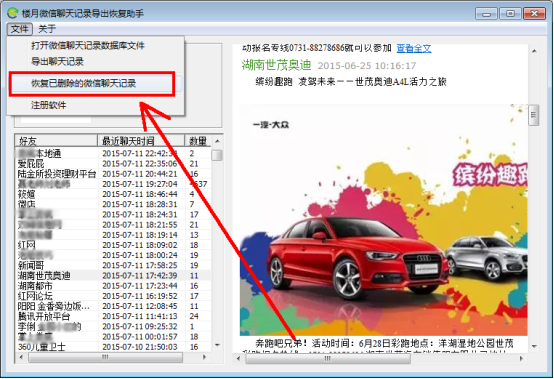The width and height of the screenshot is (554, 379).
Task: Click chat panel vertical scrollbar thumb
Action: (534, 115)
